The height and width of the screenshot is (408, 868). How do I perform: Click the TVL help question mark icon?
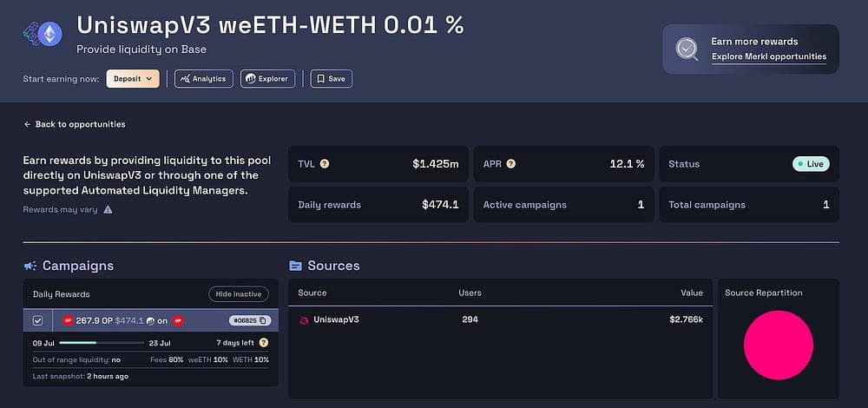[325, 164]
